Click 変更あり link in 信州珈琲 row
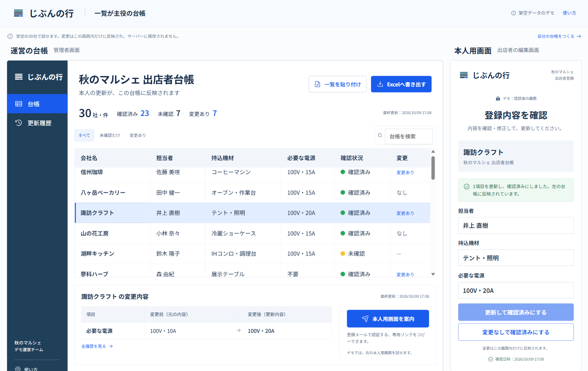This screenshot has width=588, height=371. pyautogui.click(x=405, y=172)
